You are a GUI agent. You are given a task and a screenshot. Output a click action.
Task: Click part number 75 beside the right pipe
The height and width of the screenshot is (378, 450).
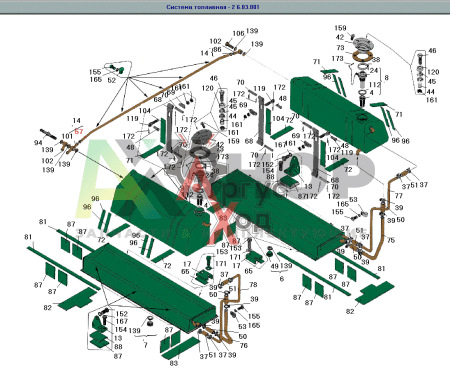391,240
